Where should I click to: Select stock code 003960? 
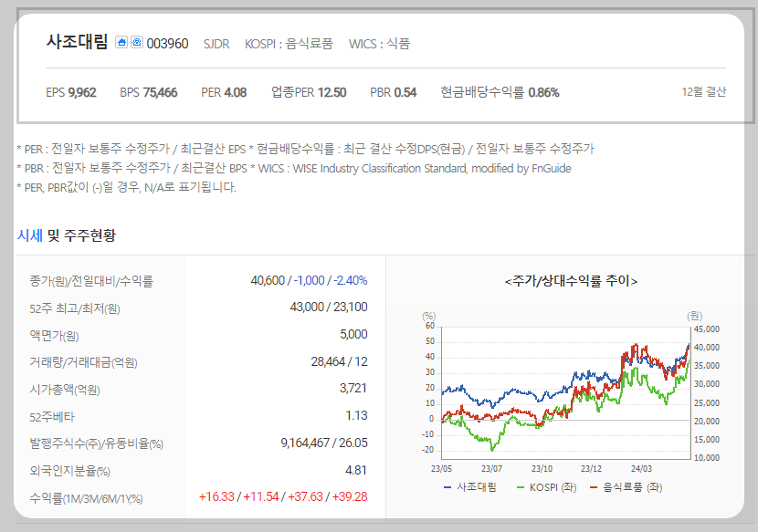coord(167,44)
